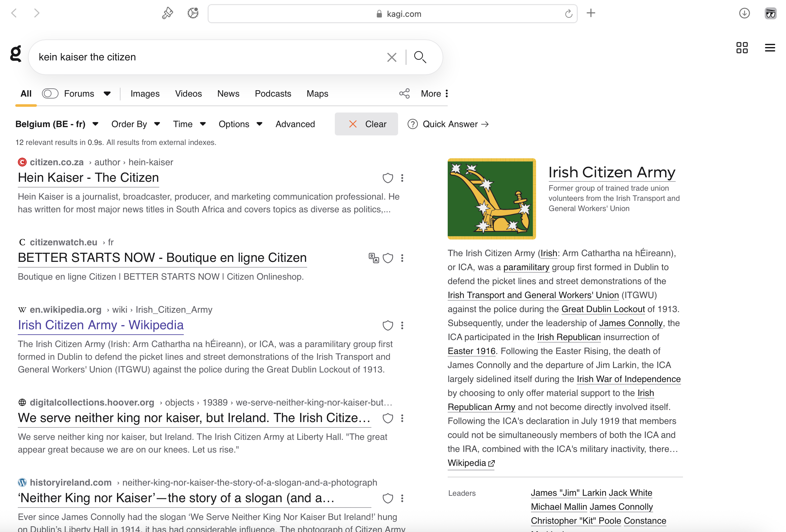Open the James Connolly link in description
The image size is (786, 532).
click(x=631, y=323)
